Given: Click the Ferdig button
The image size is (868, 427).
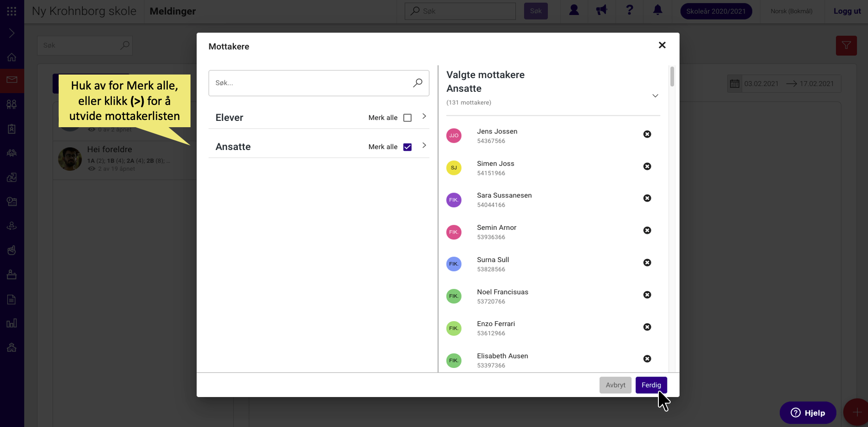Looking at the screenshot, I should (651, 385).
